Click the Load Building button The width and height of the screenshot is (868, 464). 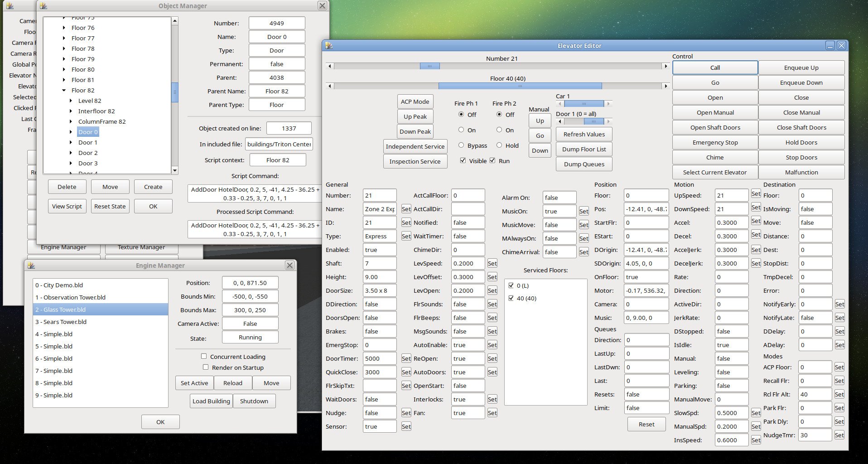211,401
